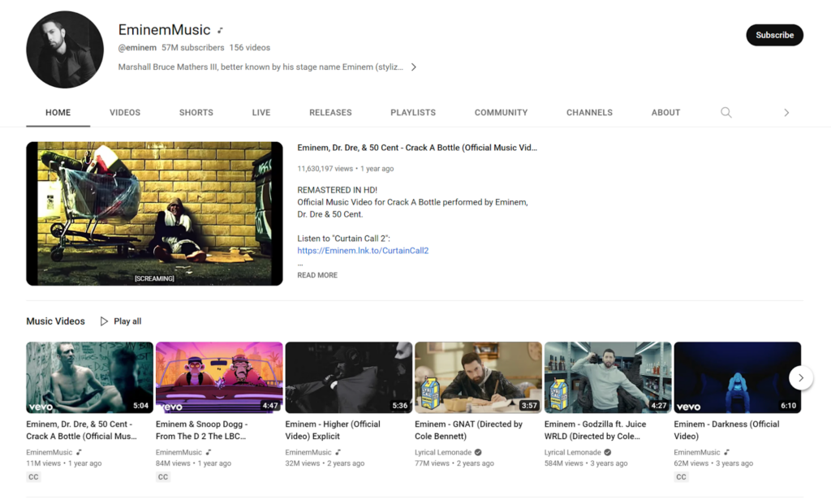Click the 11,630,197 views text
The image size is (831, 504).
[x=325, y=169]
